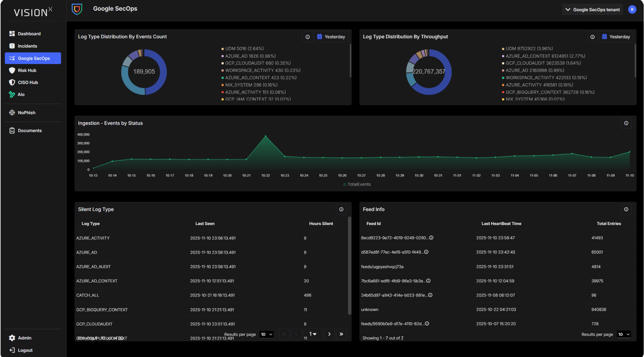Show full Feed Id for feeds/9590b0e9 row
The image size is (644, 357).
427,324
